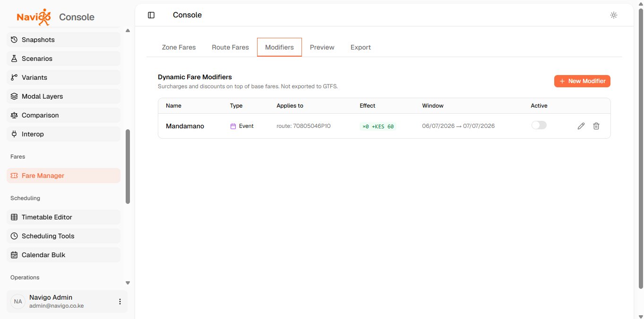Select the Modifiers tab
This screenshot has width=644, height=319.
[x=279, y=47]
